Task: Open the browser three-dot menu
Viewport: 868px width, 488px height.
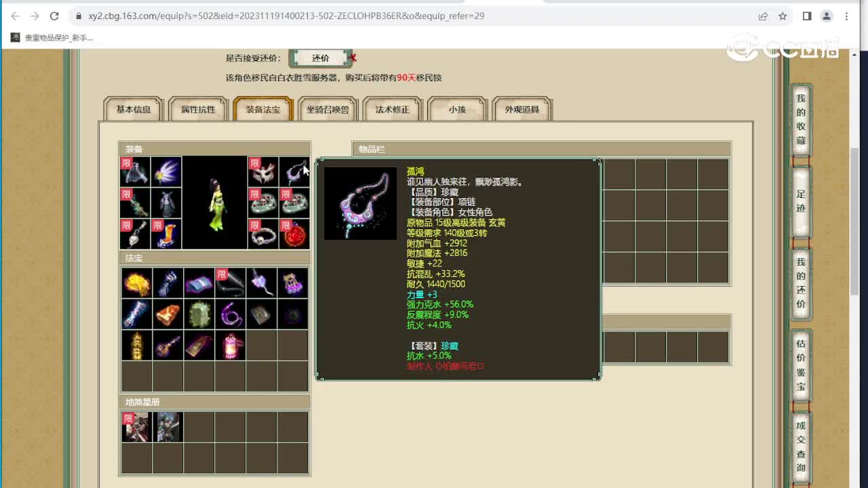Action: pos(846,16)
